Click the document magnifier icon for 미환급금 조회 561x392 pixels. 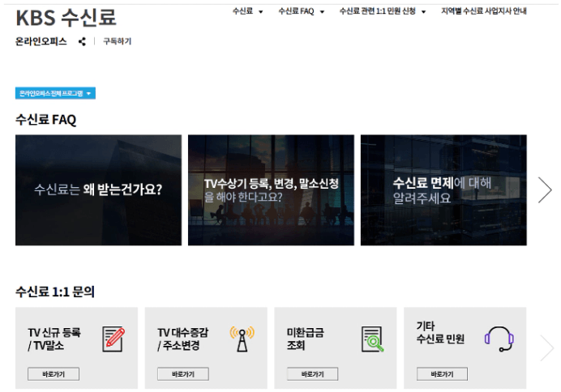(x=372, y=339)
